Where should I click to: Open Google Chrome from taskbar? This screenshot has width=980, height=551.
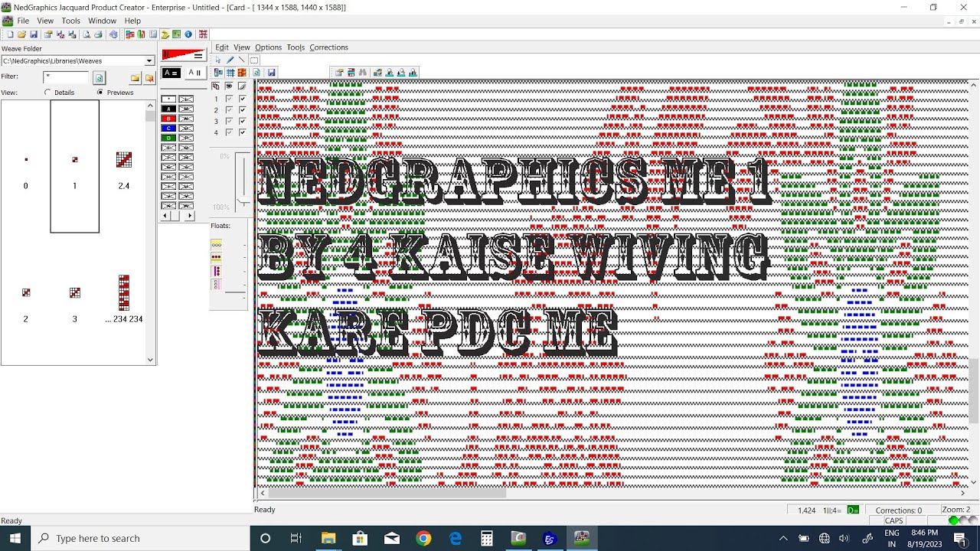point(423,538)
